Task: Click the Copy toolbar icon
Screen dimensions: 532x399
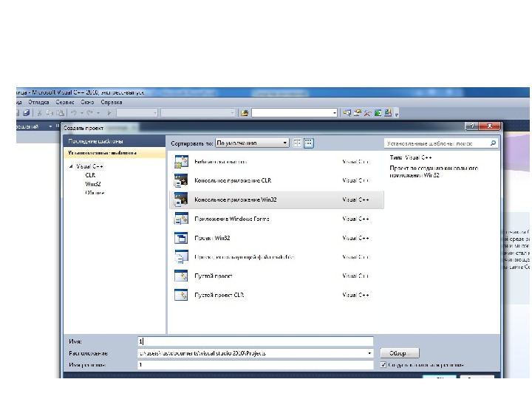Action: [50, 113]
